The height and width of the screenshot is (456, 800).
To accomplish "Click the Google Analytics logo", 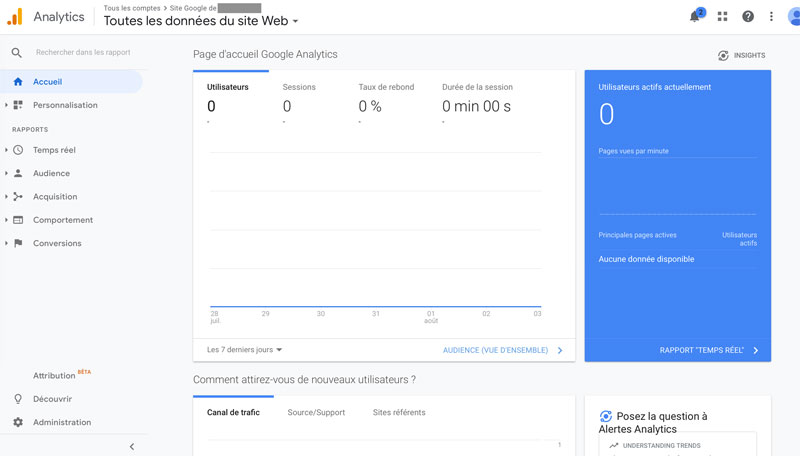I will click(15, 16).
